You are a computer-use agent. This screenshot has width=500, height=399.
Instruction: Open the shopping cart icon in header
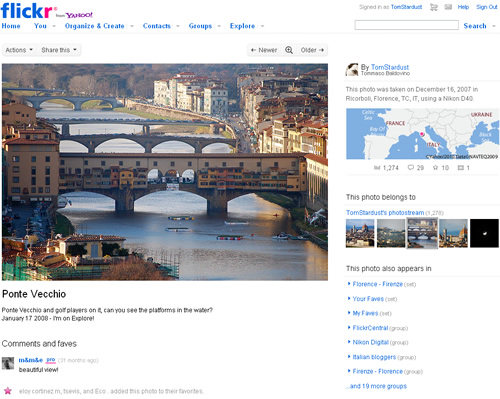point(434,7)
